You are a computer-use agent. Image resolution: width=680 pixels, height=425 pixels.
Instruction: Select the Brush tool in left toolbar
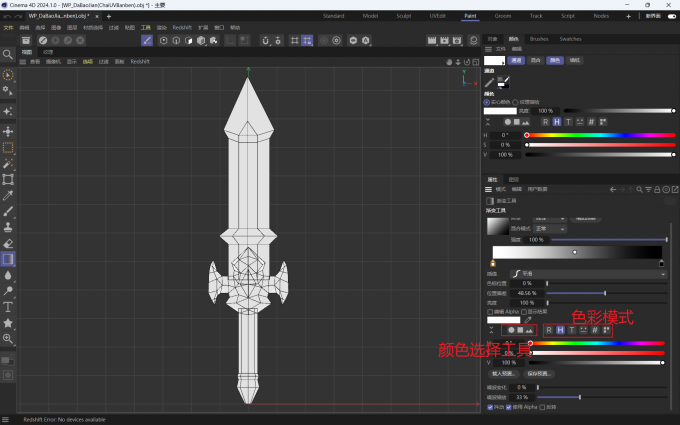tap(8, 211)
